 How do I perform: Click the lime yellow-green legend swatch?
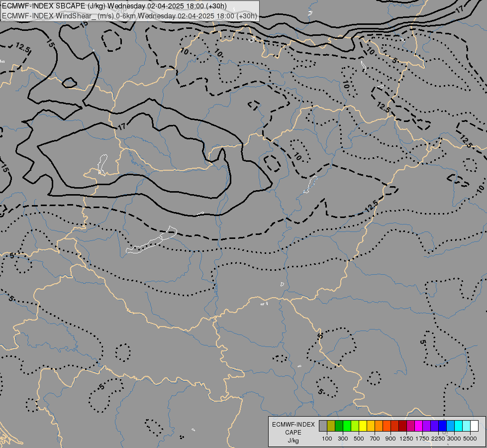tap(355, 426)
